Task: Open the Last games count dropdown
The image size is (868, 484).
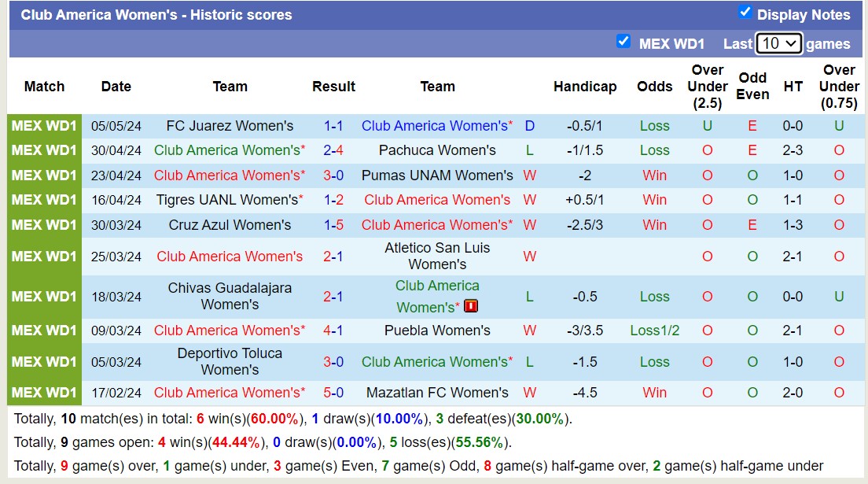Action: click(x=778, y=44)
